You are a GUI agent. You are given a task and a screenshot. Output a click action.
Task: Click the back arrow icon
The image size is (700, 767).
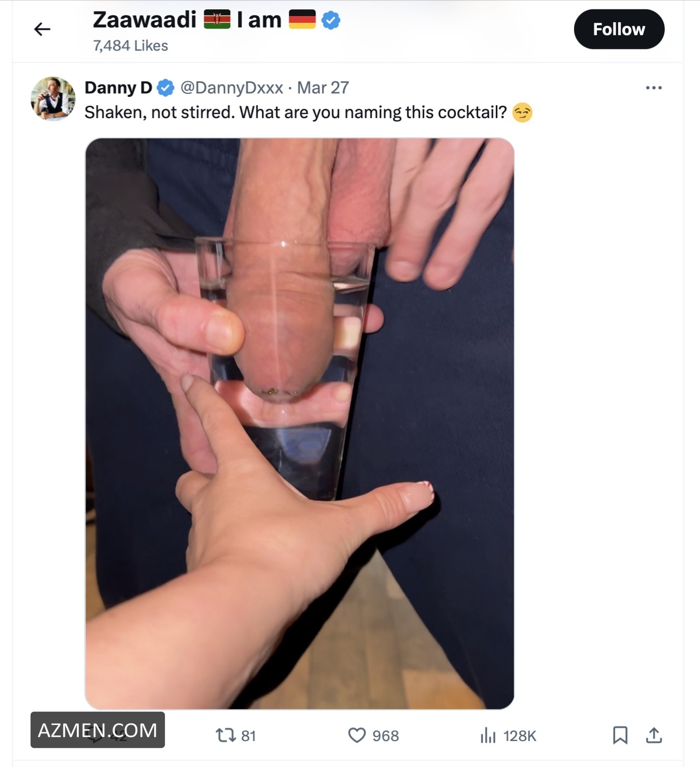click(x=42, y=29)
